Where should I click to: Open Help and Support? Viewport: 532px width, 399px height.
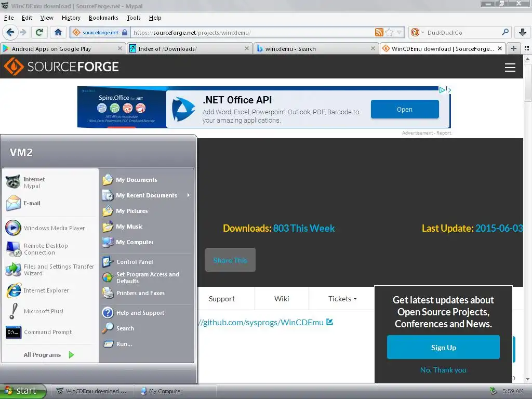(x=147, y=313)
